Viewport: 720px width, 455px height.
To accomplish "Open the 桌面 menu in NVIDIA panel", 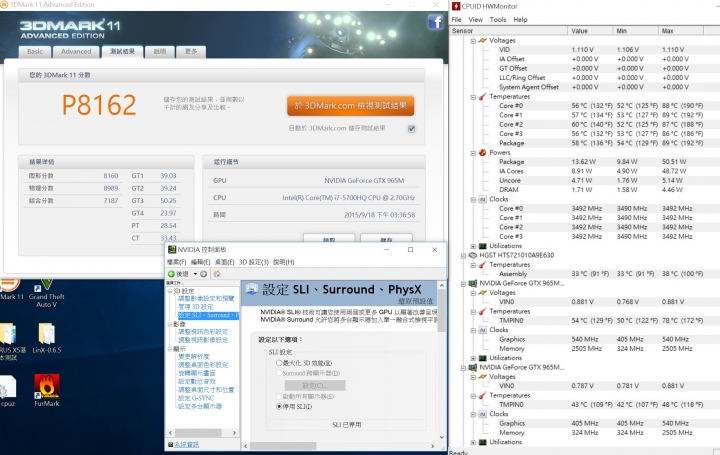I will [225, 262].
